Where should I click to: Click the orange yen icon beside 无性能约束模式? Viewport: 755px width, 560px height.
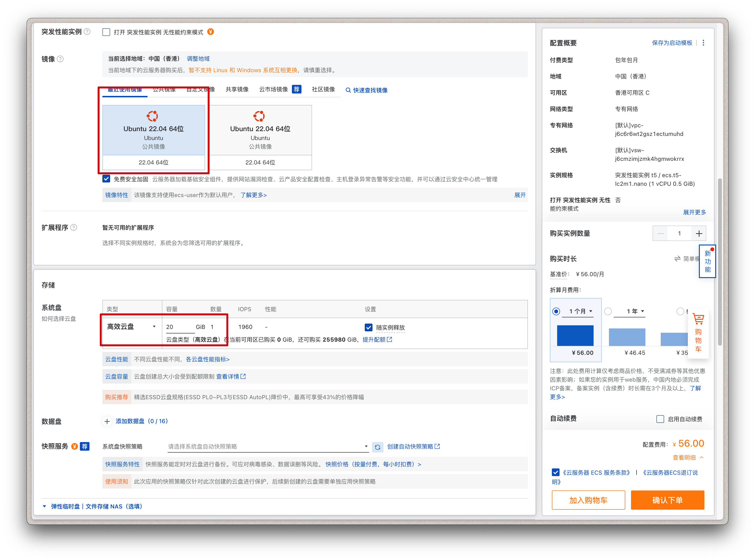pos(211,32)
